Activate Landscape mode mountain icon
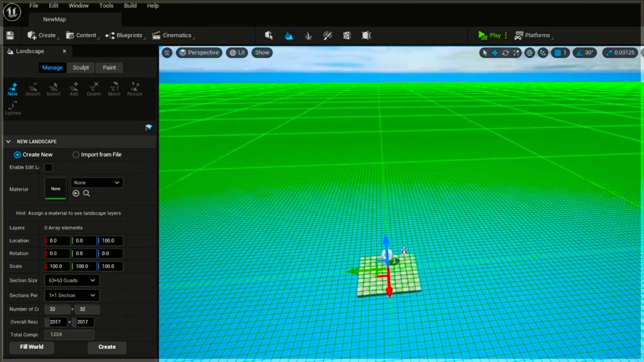The height and width of the screenshot is (362, 644). point(289,36)
